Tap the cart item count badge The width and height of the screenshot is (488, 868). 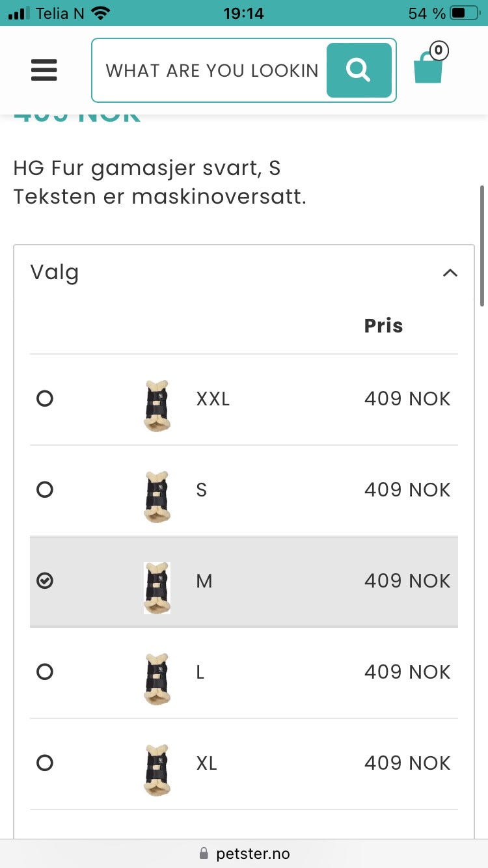[x=439, y=50]
